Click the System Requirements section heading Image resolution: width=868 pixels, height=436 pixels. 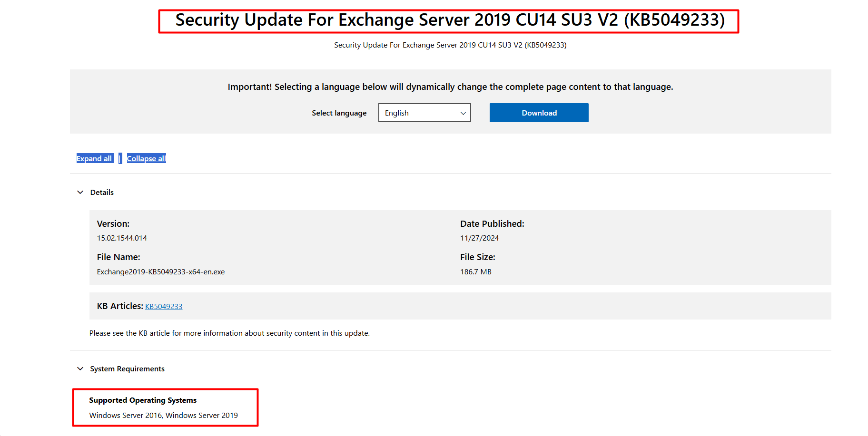[127, 368]
